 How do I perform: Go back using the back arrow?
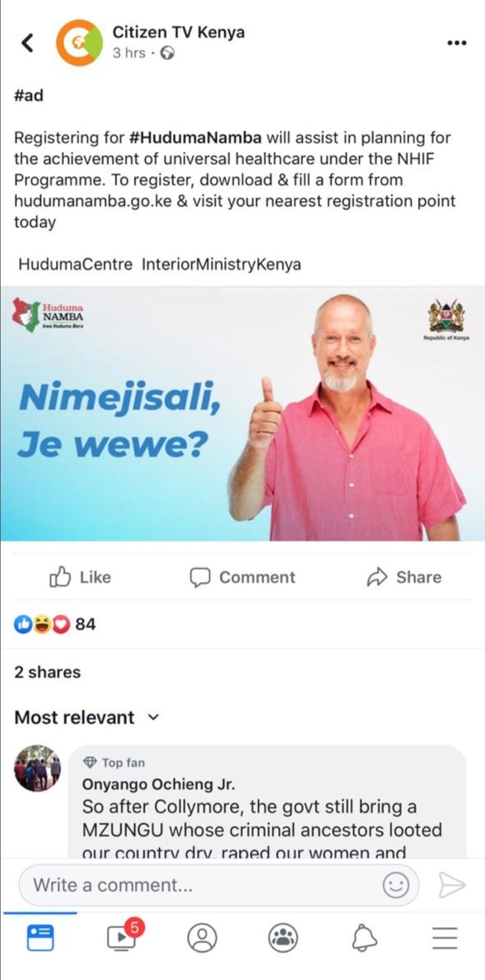(x=28, y=43)
